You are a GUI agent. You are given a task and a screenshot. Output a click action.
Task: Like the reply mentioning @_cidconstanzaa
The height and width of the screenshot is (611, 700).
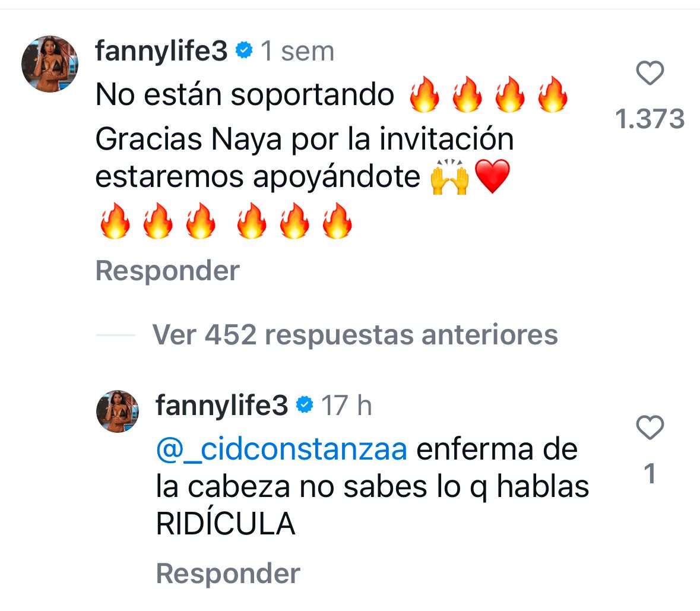[650, 428]
